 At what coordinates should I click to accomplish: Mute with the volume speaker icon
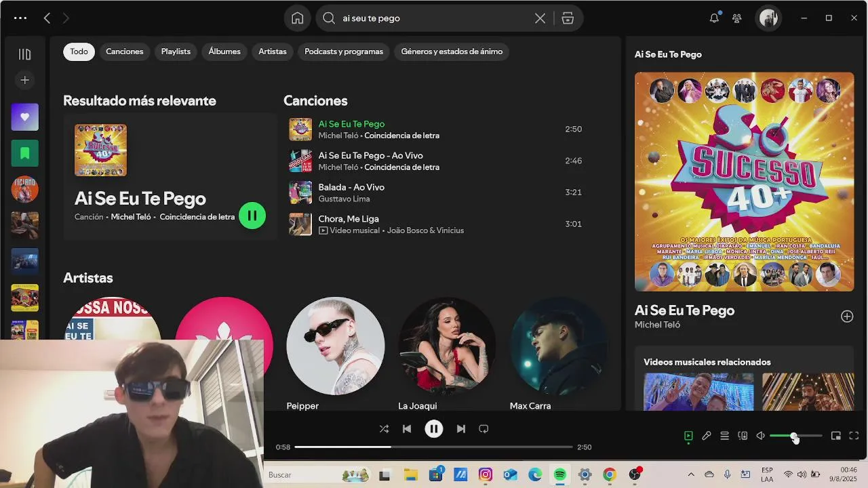pyautogui.click(x=761, y=436)
